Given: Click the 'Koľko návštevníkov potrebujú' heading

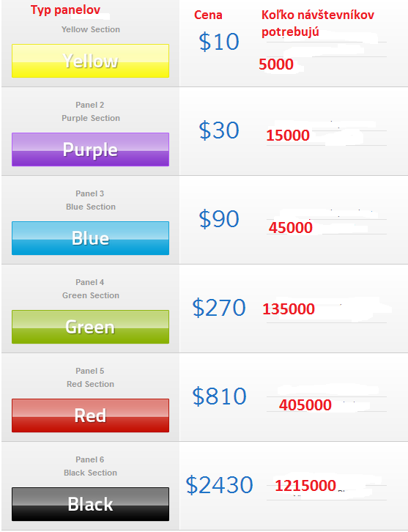Looking at the screenshot, I should click(x=318, y=23).
